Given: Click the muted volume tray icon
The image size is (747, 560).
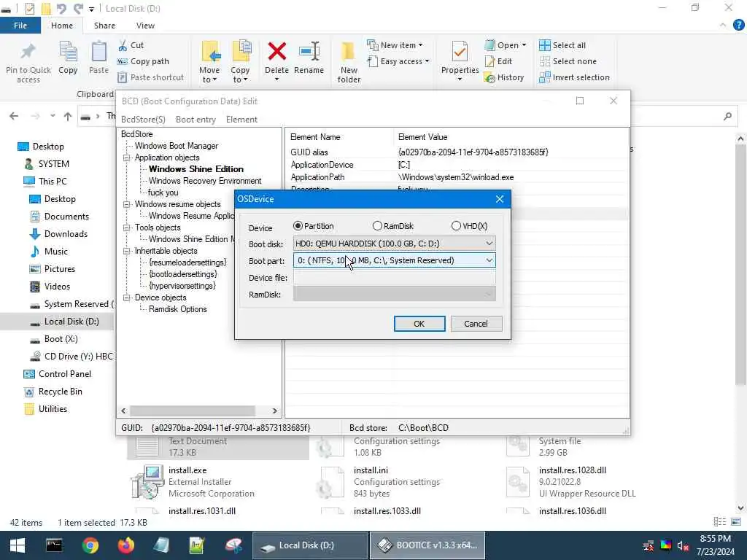Looking at the screenshot, I should point(683,545).
